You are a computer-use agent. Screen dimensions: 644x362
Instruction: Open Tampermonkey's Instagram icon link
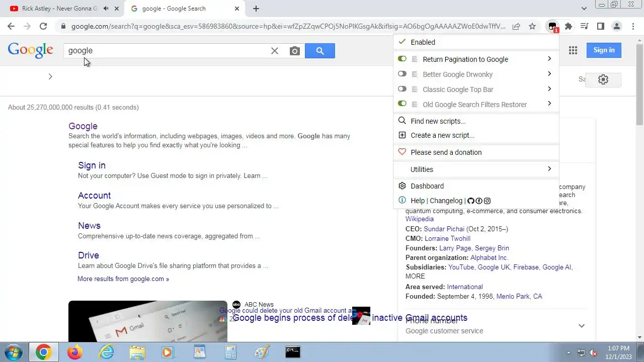click(487, 201)
